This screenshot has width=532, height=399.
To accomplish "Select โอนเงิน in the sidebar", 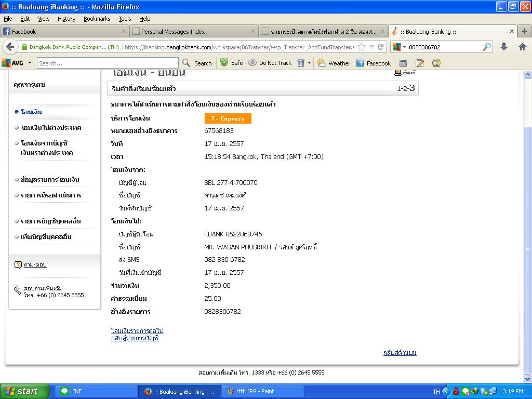I will coord(31,112).
